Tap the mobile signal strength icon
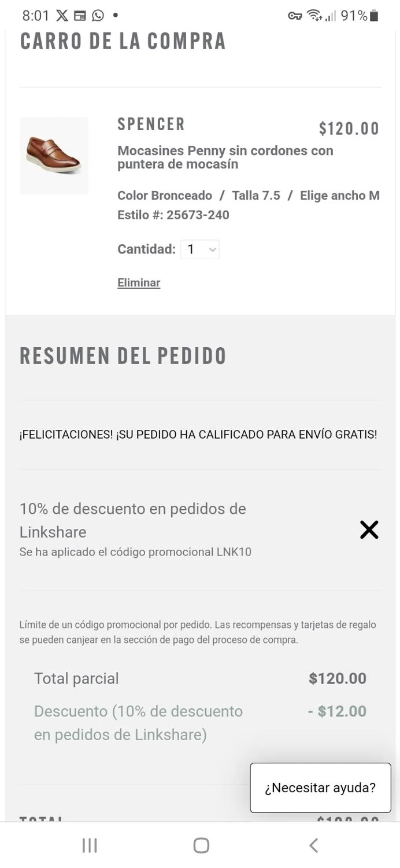This screenshot has width=400, height=868. 331,16
